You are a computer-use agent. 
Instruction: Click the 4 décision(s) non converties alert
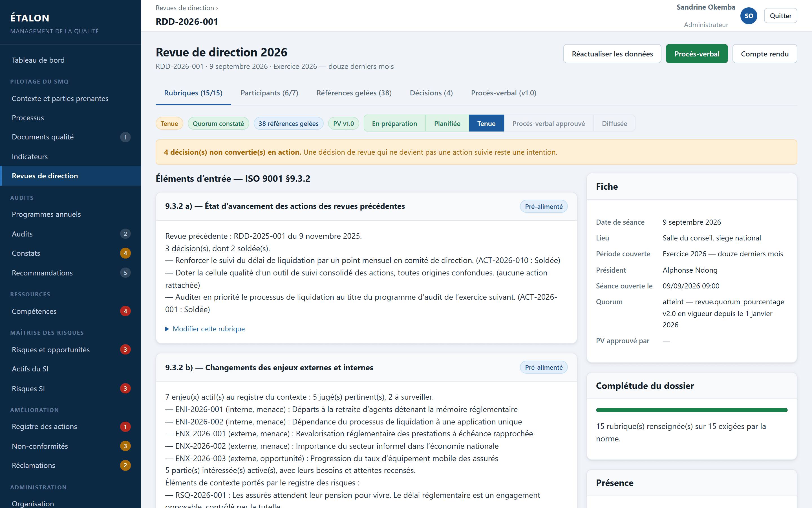click(476, 152)
